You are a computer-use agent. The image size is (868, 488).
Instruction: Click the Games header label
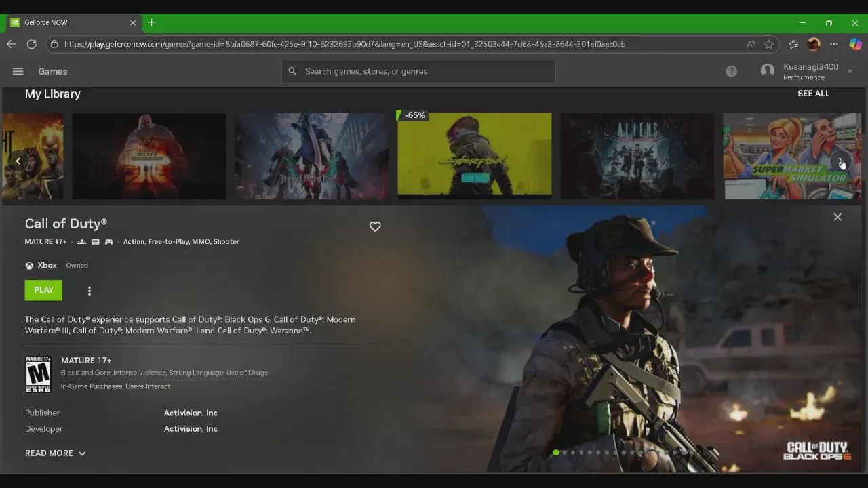(x=53, y=71)
